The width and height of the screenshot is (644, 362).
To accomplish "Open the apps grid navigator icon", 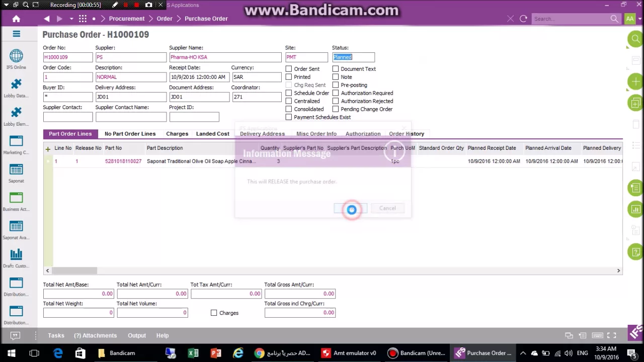I will tap(83, 19).
